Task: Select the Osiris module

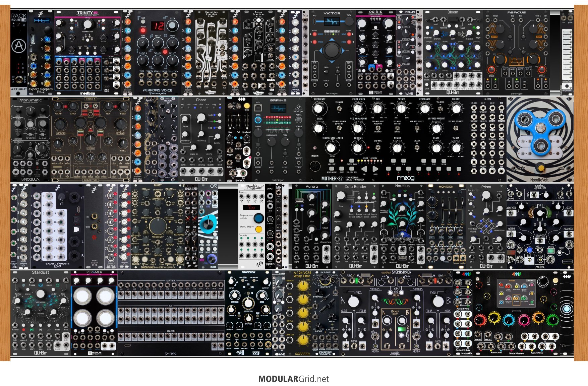Action: pyautogui.click(x=375, y=52)
